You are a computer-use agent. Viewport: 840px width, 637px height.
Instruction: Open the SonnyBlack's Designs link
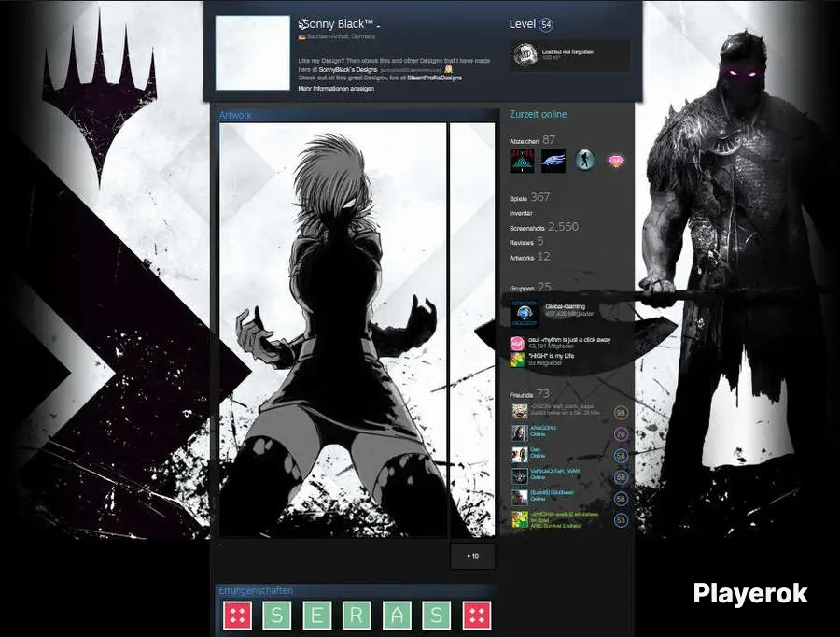pos(348,70)
